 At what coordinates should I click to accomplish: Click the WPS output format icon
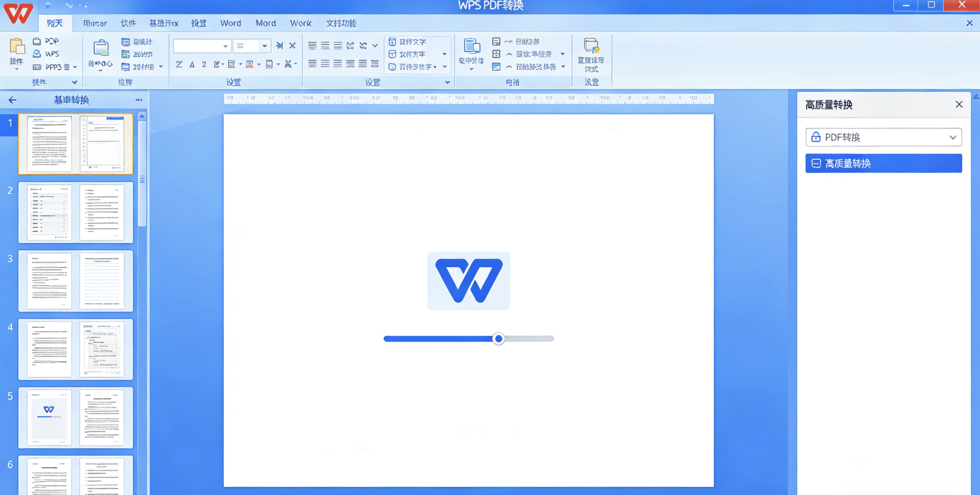pyautogui.click(x=37, y=54)
